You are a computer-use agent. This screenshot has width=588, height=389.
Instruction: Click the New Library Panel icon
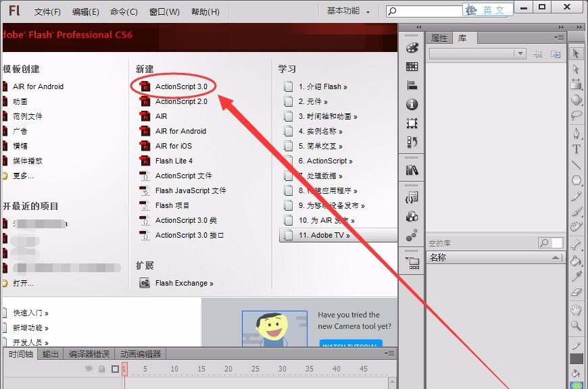click(556, 54)
